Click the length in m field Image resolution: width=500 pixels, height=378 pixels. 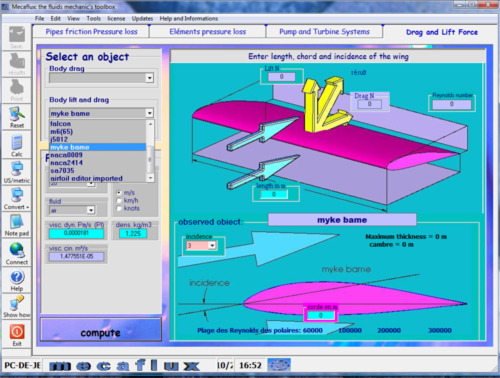click(x=274, y=194)
